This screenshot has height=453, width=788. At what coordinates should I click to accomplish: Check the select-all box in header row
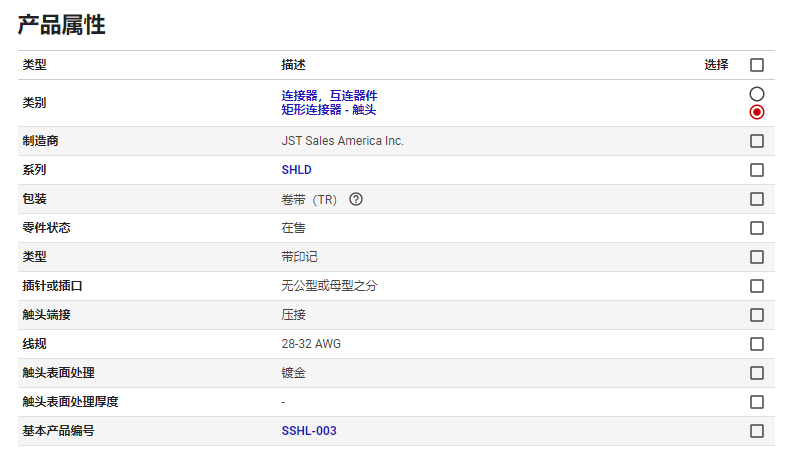[757, 65]
